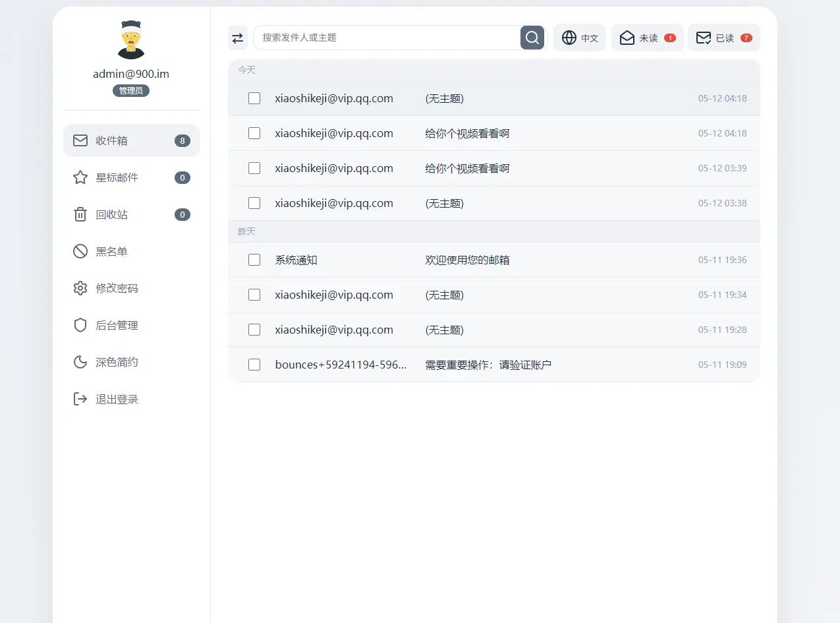
Task: Click the open envelope unread icon
Action: click(x=627, y=38)
